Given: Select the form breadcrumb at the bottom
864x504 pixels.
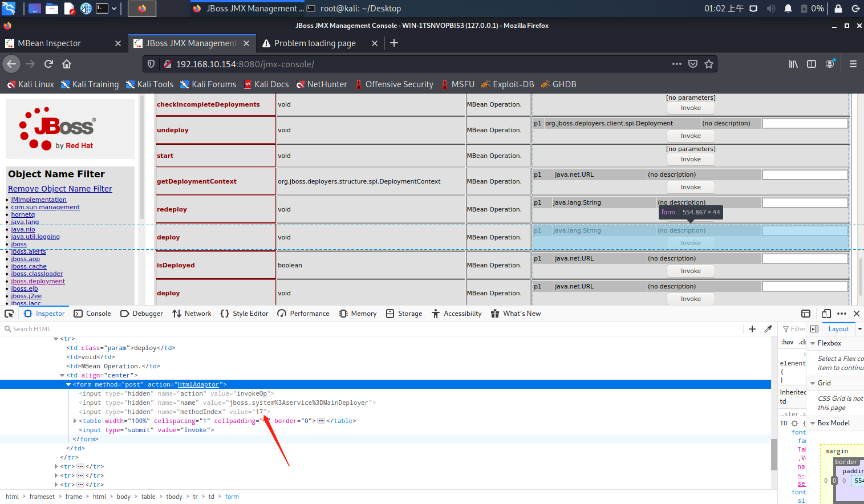Looking at the screenshot, I should 232,497.
